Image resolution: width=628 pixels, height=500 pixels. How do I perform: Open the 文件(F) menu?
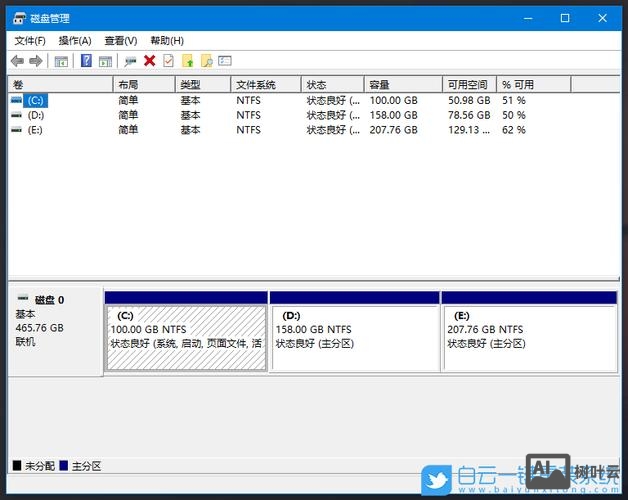coord(30,40)
